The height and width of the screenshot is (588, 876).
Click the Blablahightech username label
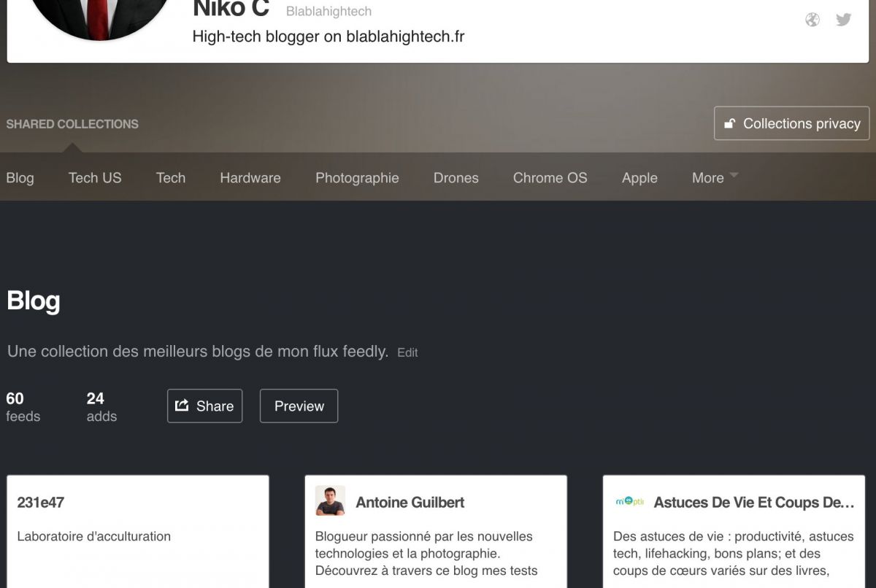(x=328, y=12)
